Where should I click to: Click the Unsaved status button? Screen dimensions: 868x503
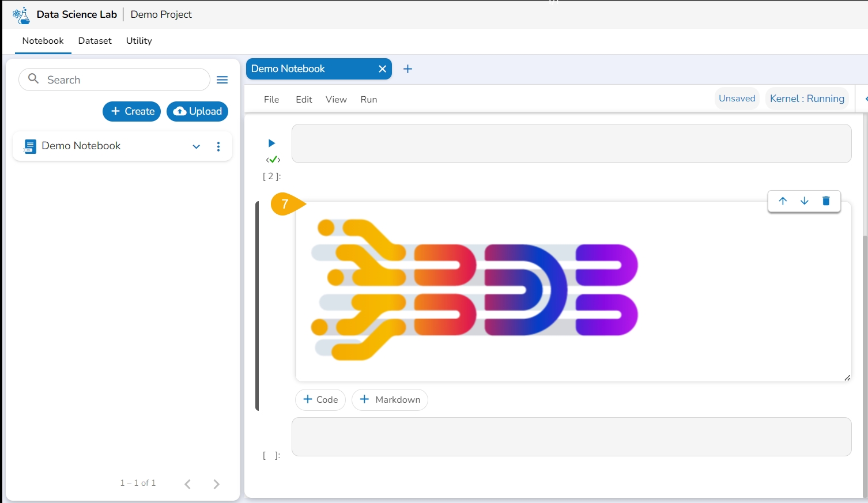tap(737, 99)
